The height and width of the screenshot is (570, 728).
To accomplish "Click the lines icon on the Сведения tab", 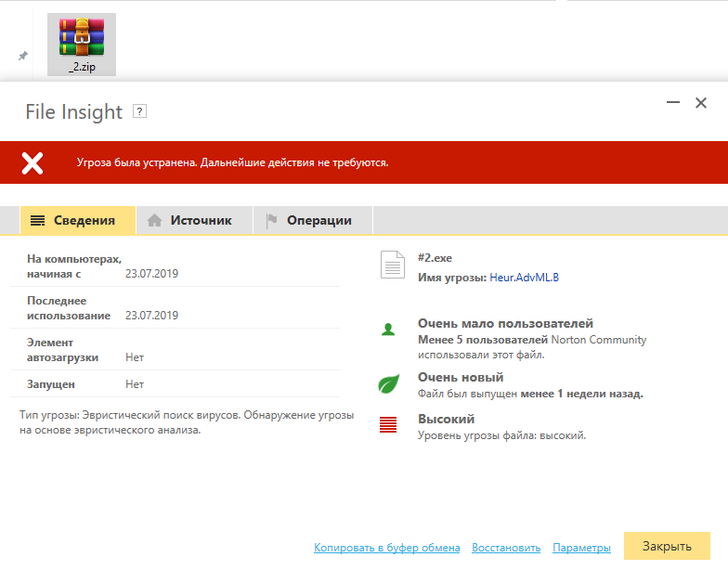I will [37, 221].
